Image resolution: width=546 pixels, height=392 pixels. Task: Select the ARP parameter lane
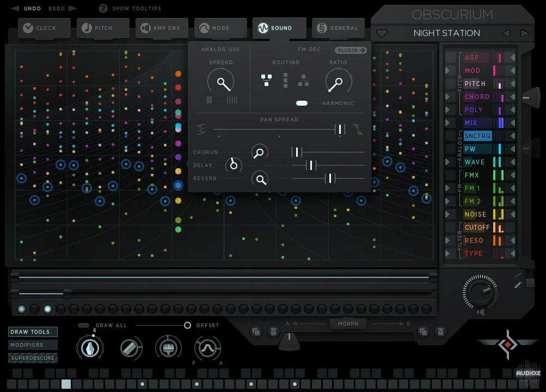[x=476, y=58]
